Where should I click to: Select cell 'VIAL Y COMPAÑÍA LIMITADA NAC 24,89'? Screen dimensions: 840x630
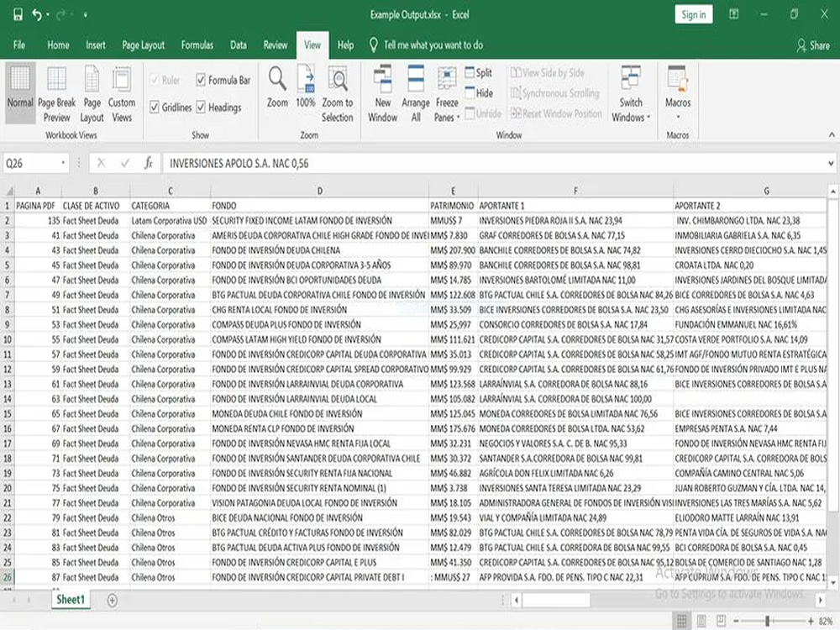pos(575,518)
